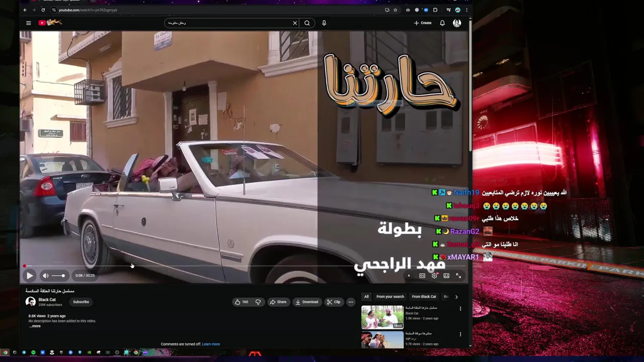Subscribe to the Black Cat channel
The image size is (644, 362).
(x=81, y=302)
